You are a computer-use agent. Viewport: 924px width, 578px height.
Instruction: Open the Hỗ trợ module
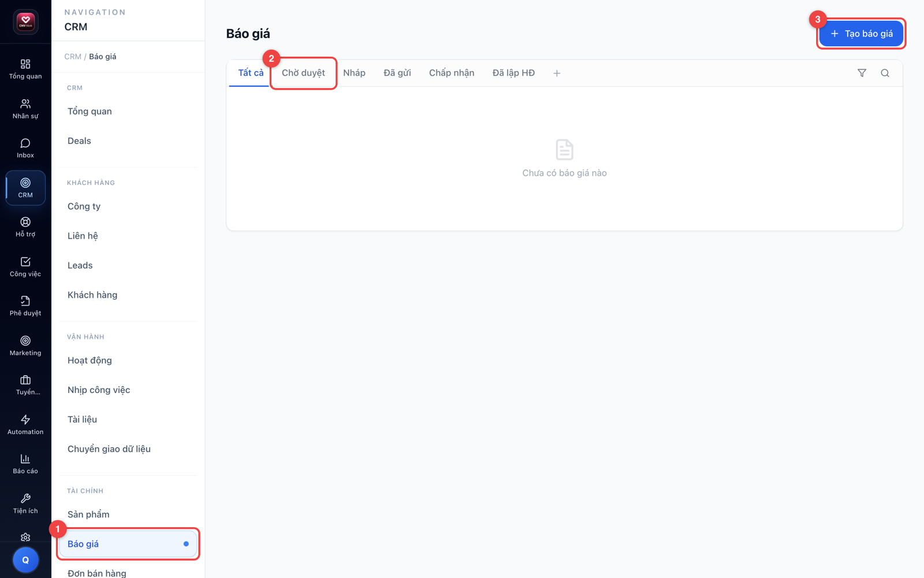[x=25, y=227]
